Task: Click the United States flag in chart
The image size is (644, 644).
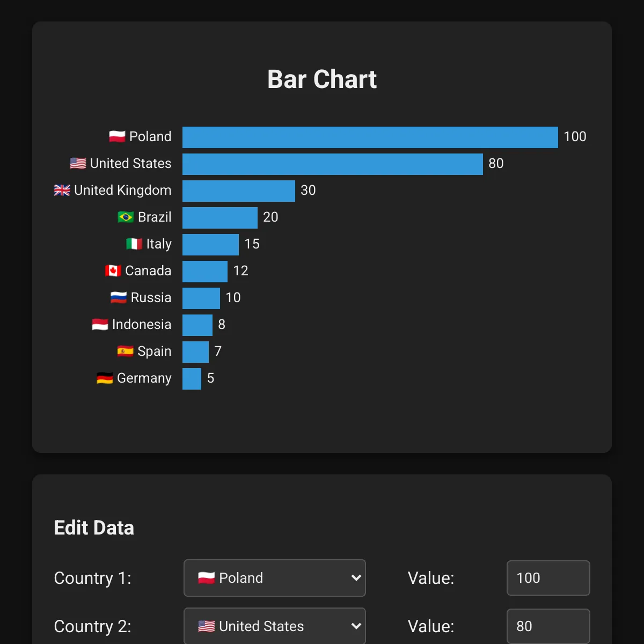Action: [x=78, y=163]
